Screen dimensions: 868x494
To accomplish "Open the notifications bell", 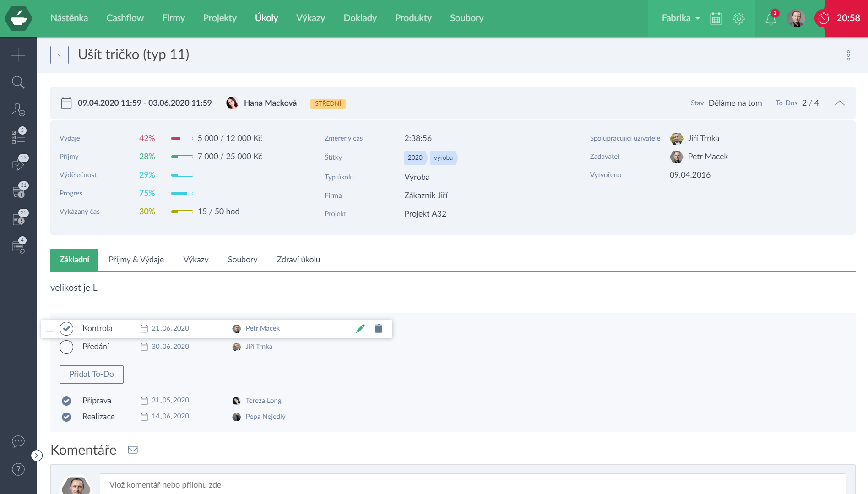I will 771,19.
